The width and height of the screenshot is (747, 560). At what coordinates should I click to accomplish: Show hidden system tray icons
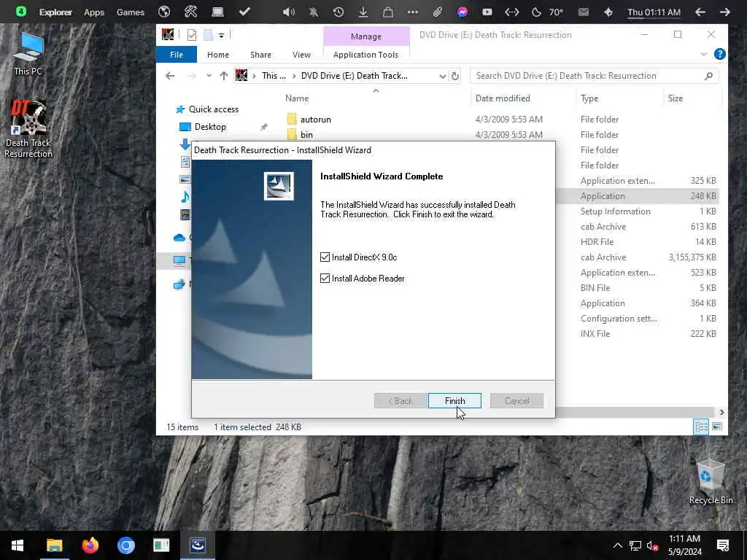click(x=617, y=545)
